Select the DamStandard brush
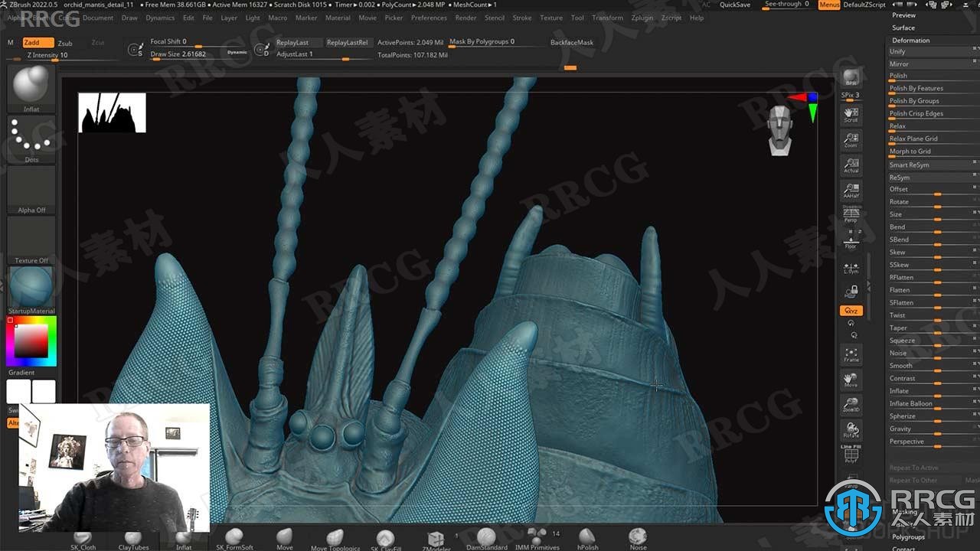The image size is (980, 551). point(486,540)
